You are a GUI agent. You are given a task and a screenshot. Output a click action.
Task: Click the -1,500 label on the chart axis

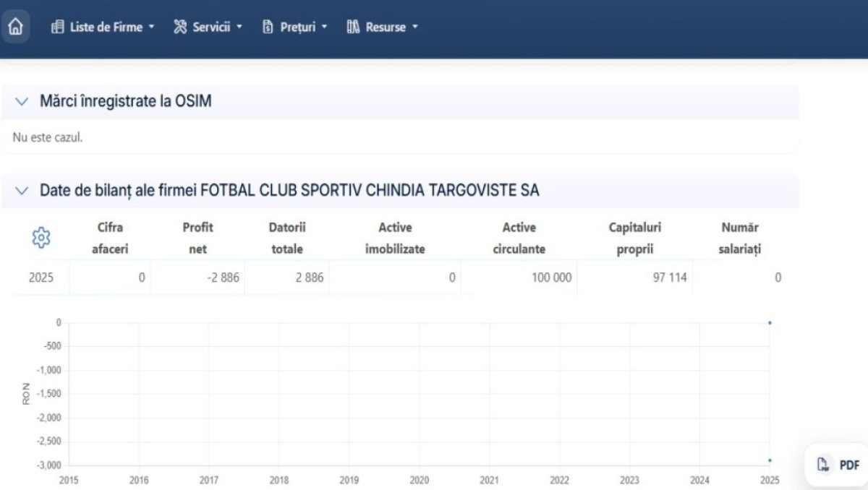[50, 394]
